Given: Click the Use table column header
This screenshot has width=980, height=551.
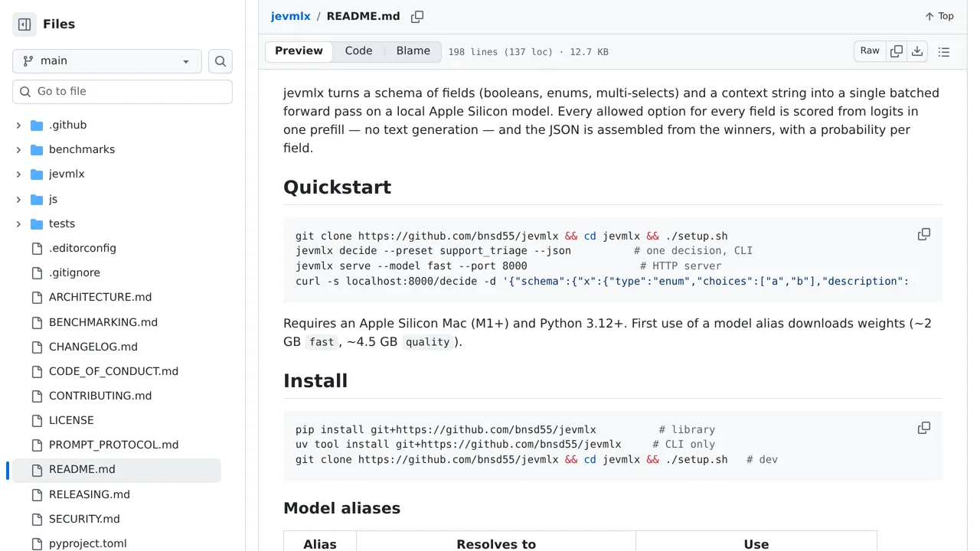Looking at the screenshot, I should (x=756, y=544).
